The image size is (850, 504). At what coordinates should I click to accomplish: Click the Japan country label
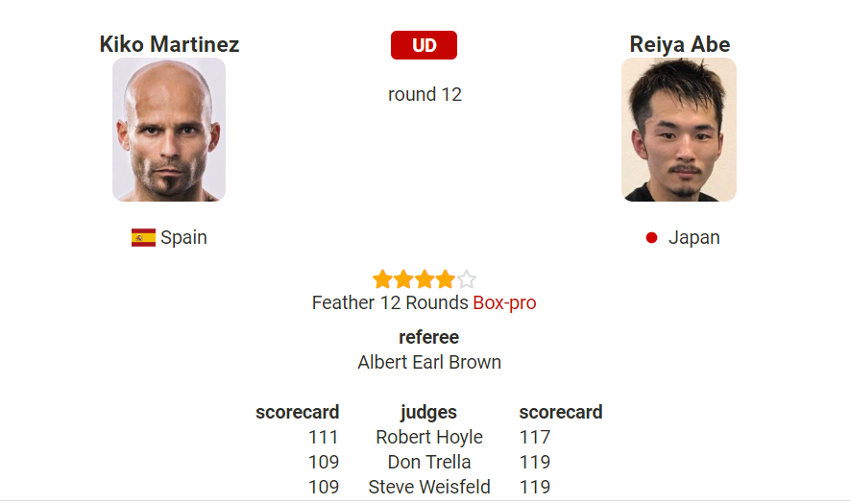[693, 237]
